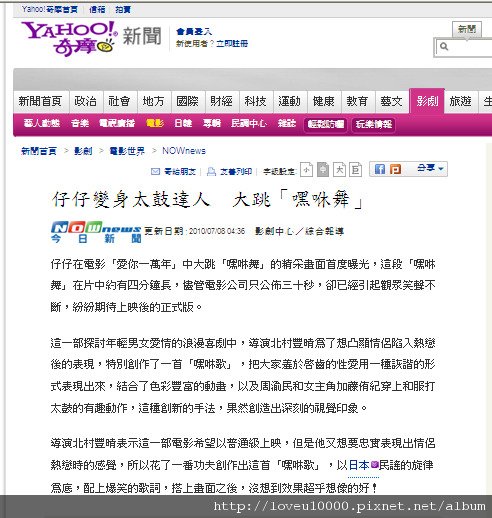Click the Yahoo!奇摩首頁 top link
The width and height of the screenshot is (492, 518).
50,9
